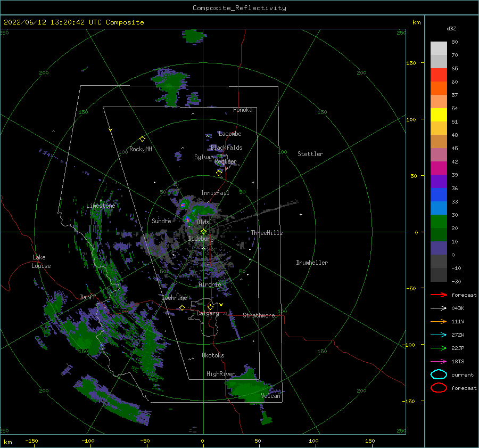
Task: Click the 'Airdrie' label
Action: pos(210,284)
